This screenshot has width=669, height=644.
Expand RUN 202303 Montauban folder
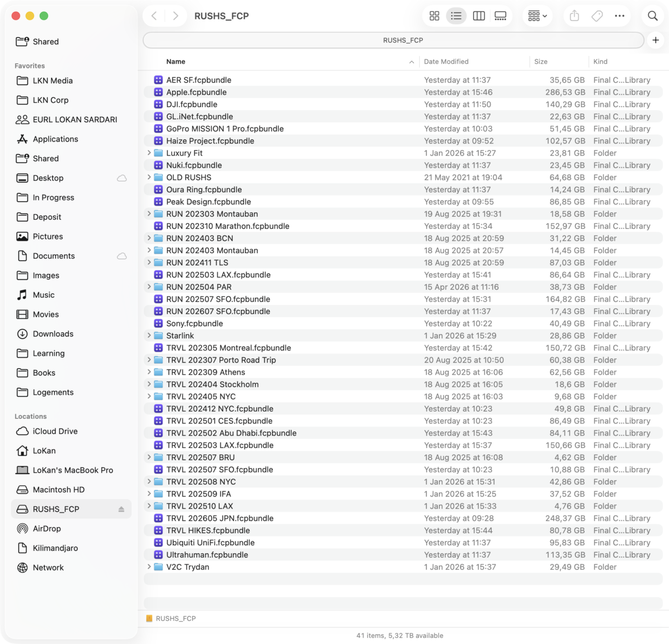click(x=149, y=214)
